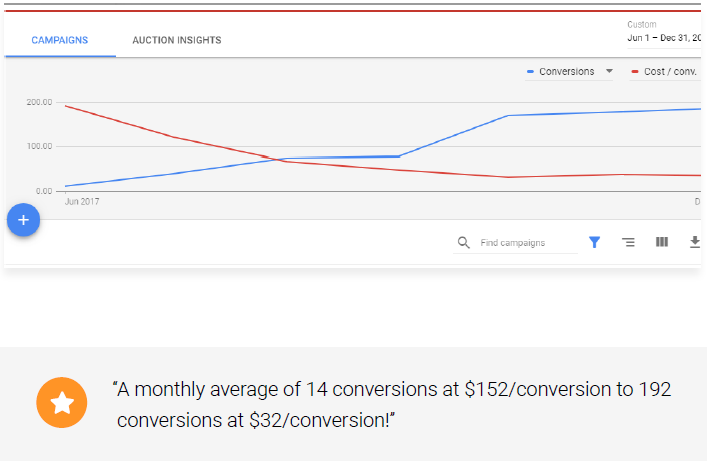
Task: Click the red Cost / conv. legend marker
Action: coord(635,72)
